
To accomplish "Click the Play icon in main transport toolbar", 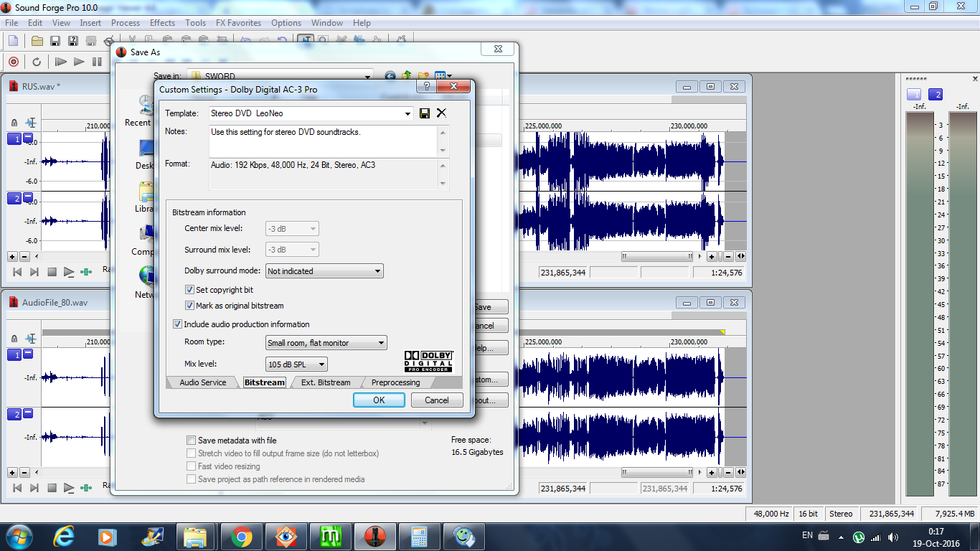I will click(79, 62).
